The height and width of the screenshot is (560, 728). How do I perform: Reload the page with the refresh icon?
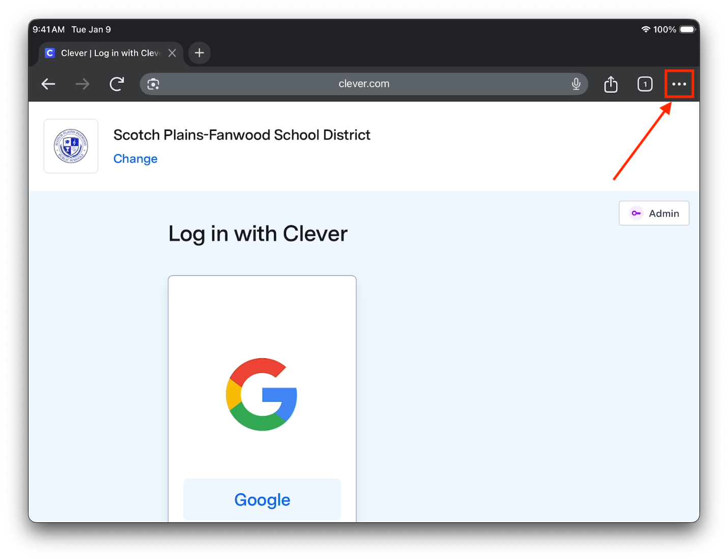click(117, 84)
